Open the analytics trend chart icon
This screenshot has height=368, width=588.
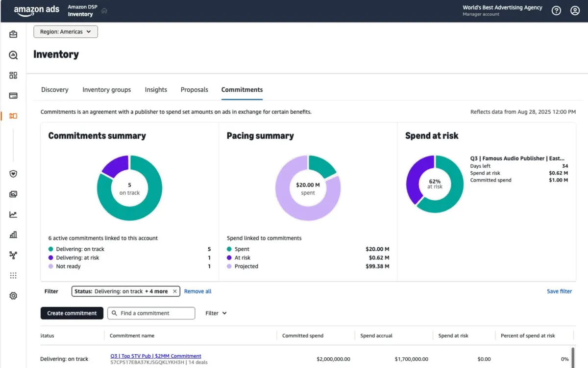click(x=13, y=214)
